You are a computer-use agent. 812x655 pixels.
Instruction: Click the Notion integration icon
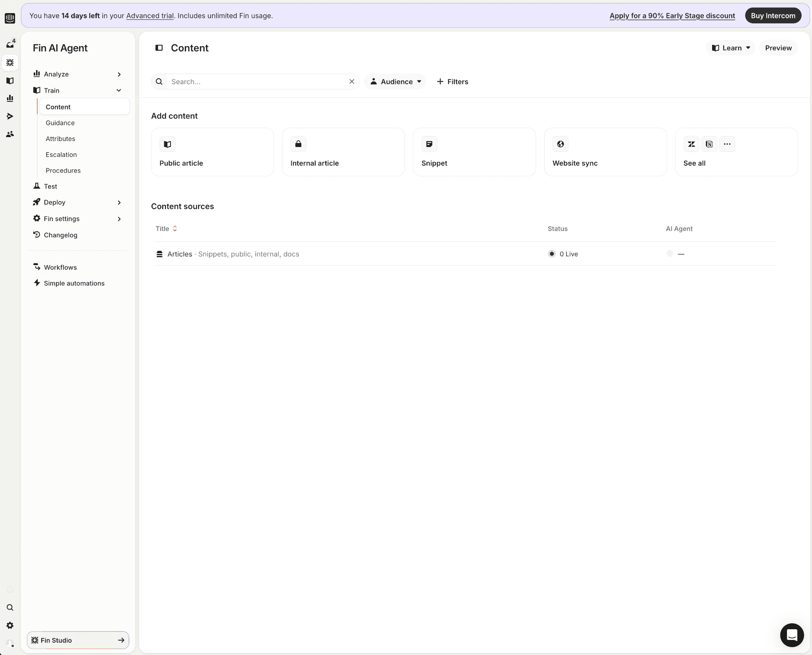pyautogui.click(x=709, y=144)
